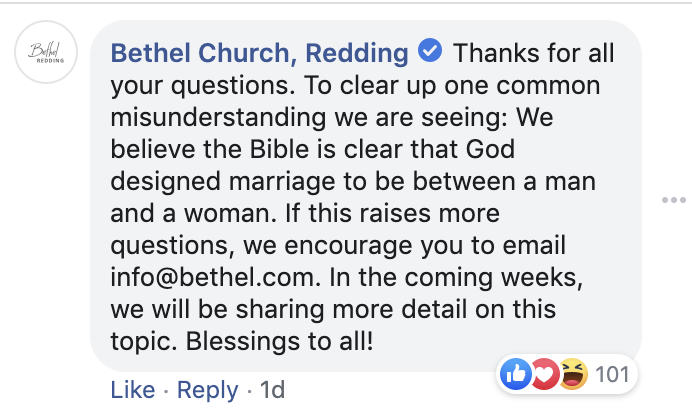Click the word 'questions,' before 'we encourage'
Image resolution: width=692 pixels, height=416 pixels.
[173, 246]
